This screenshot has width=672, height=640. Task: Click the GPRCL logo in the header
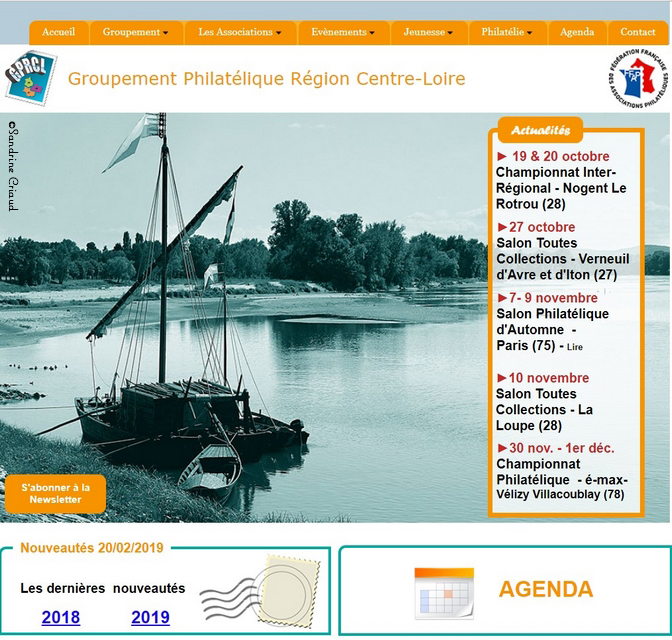click(x=31, y=77)
